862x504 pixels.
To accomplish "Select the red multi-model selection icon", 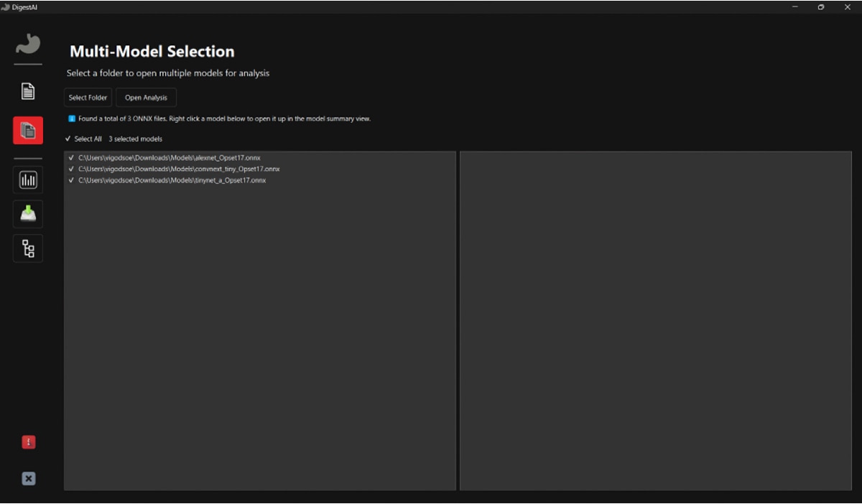I will (28, 131).
